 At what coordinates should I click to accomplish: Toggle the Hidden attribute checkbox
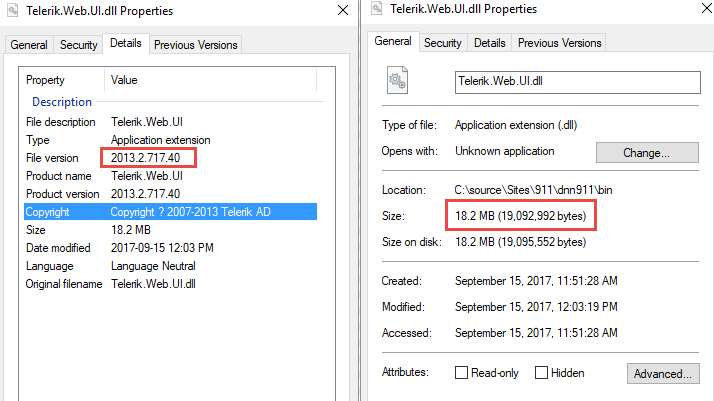(541, 373)
